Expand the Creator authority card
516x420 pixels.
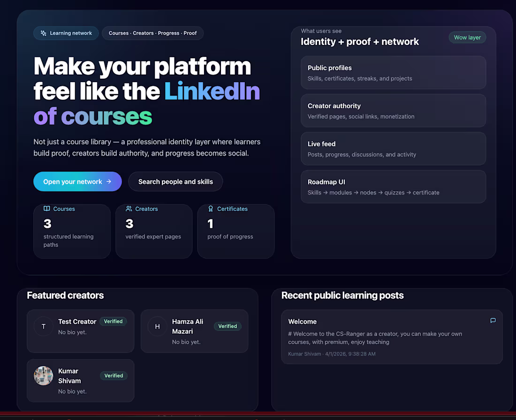click(393, 111)
